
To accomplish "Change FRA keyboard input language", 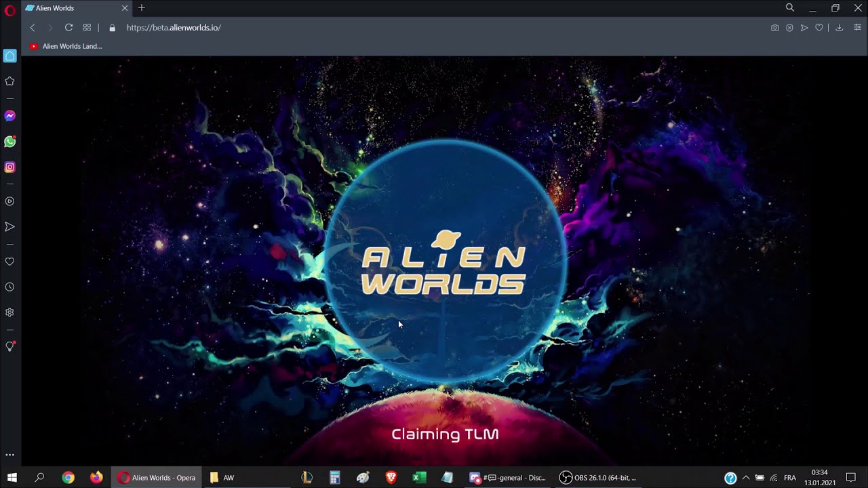I will [x=790, y=478].
